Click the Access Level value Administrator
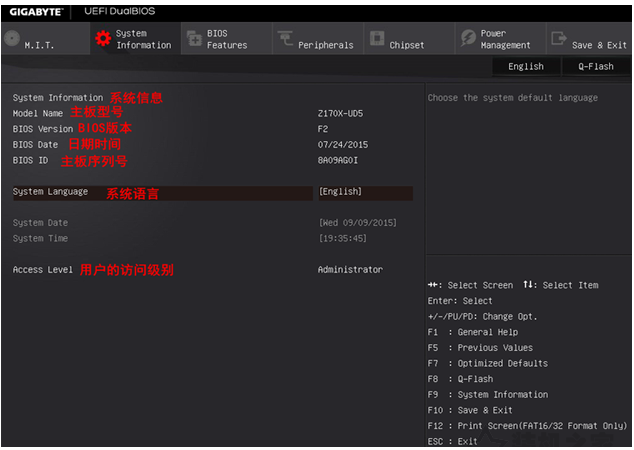 tap(350, 270)
